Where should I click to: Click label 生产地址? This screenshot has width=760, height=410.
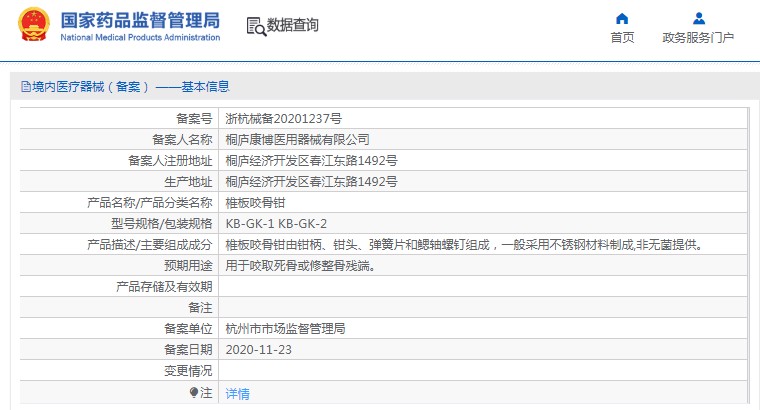[188, 182]
